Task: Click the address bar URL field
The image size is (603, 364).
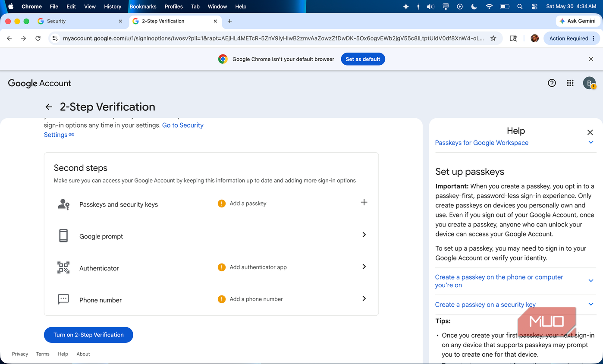Action: pyautogui.click(x=273, y=38)
